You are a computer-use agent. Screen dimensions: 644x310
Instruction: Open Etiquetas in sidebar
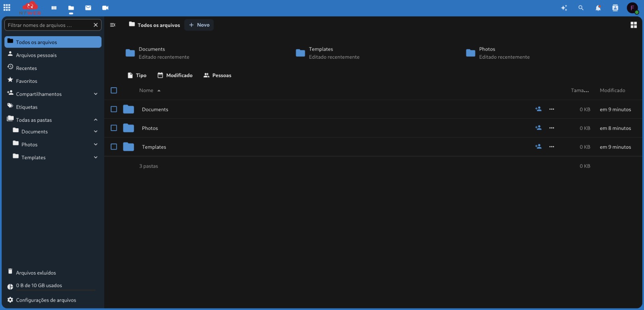[53, 107]
